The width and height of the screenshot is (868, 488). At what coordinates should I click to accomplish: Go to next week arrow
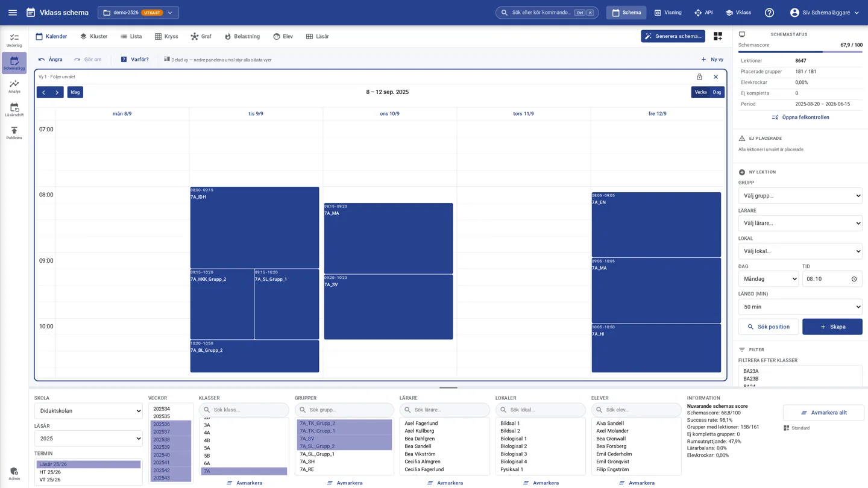(x=57, y=92)
